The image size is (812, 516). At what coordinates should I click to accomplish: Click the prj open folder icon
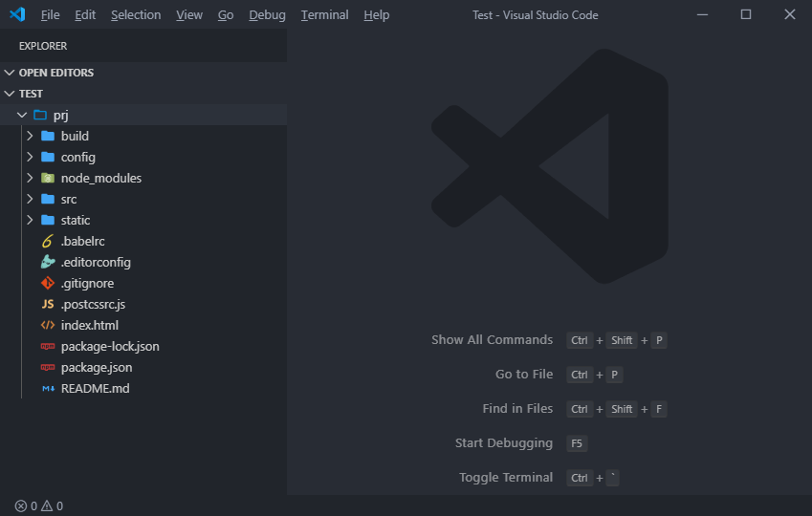[x=40, y=115]
